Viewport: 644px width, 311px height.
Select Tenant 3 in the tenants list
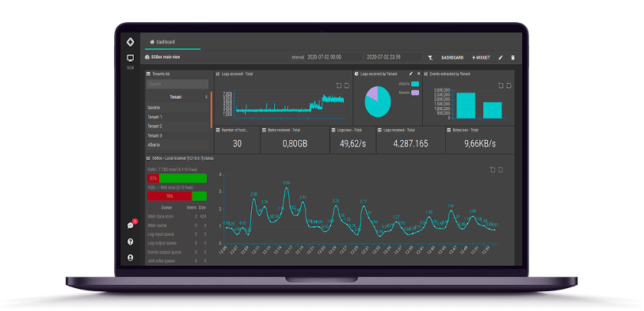[177, 136]
